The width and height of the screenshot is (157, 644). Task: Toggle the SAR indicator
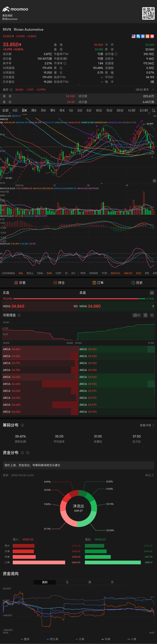49,273
